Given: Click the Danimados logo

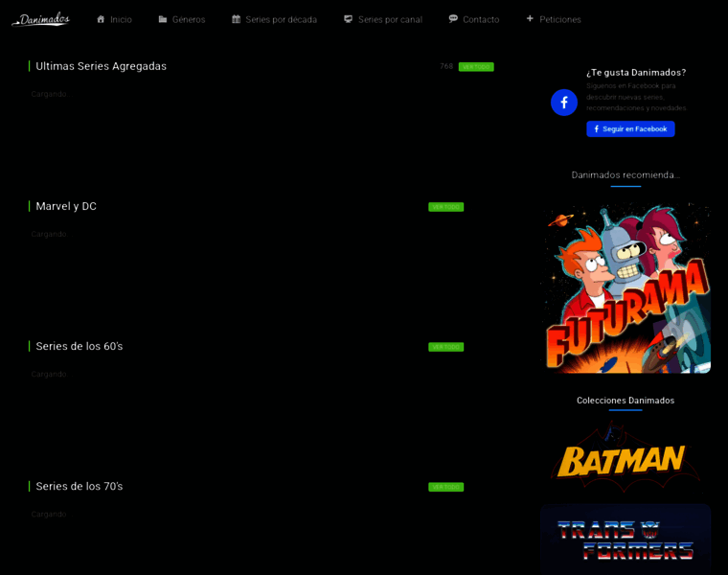Looking at the screenshot, I should pos(41,19).
